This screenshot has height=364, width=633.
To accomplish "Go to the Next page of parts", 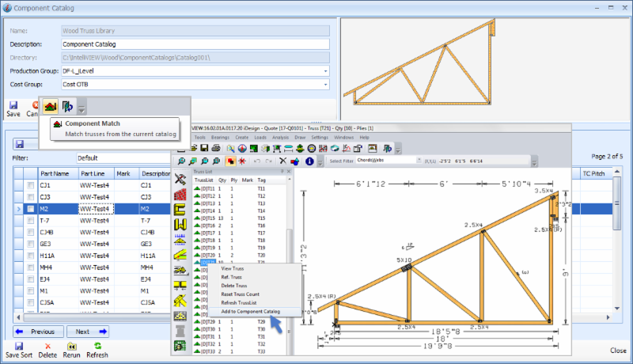I will [x=89, y=332].
